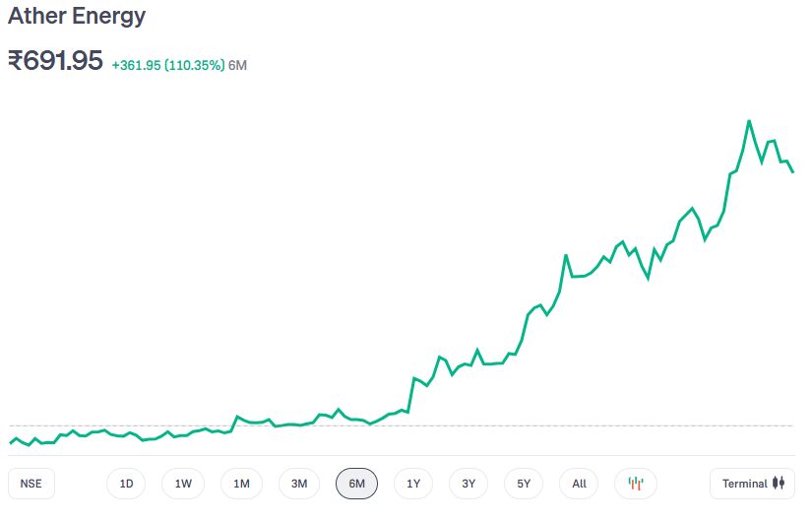Click the highest peak of the chart line

coord(749,121)
